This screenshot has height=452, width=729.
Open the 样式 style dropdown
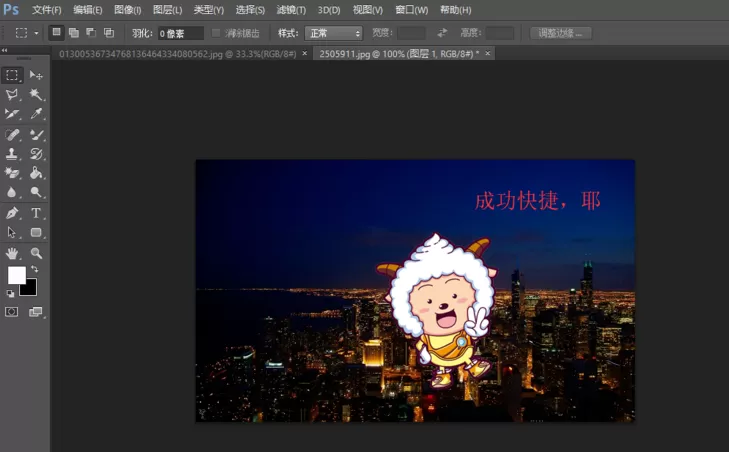pyautogui.click(x=333, y=33)
